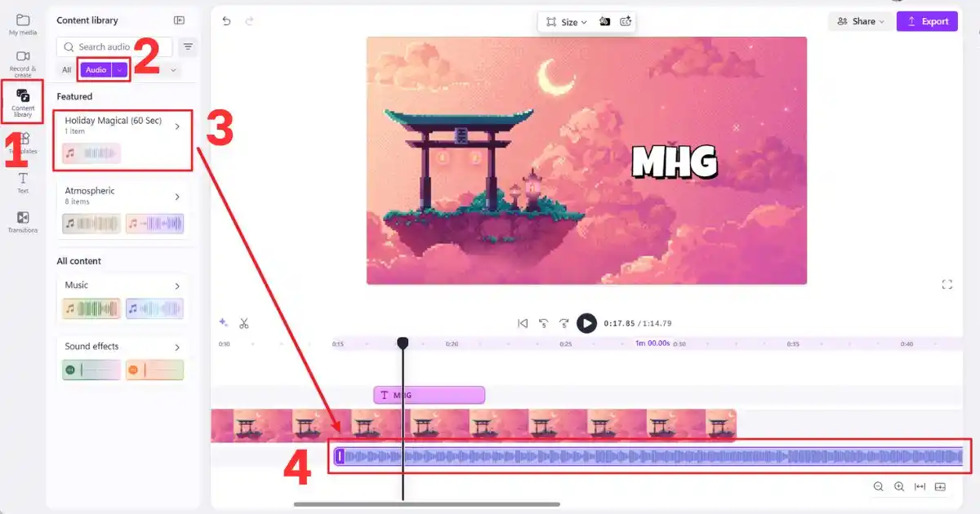Click the horizontal timeline scrollbar
The height and width of the screenshot is (514, 980).
427,504
